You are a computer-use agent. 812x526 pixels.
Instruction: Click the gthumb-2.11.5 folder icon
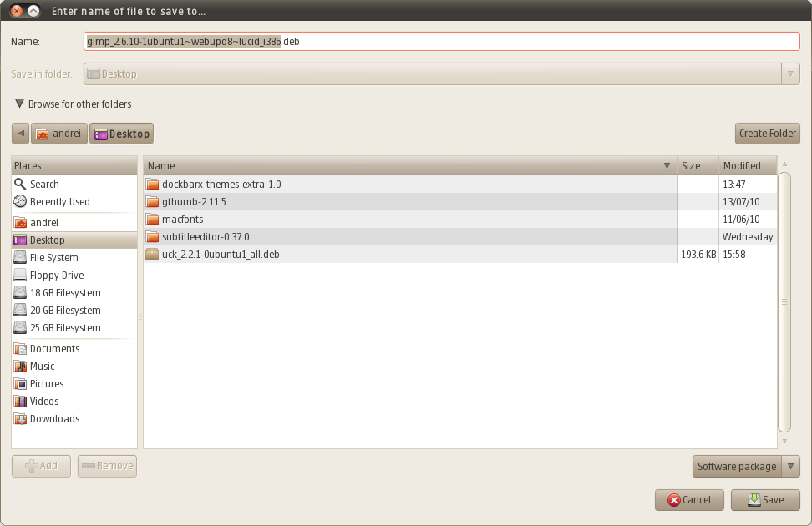pos(152,201)
